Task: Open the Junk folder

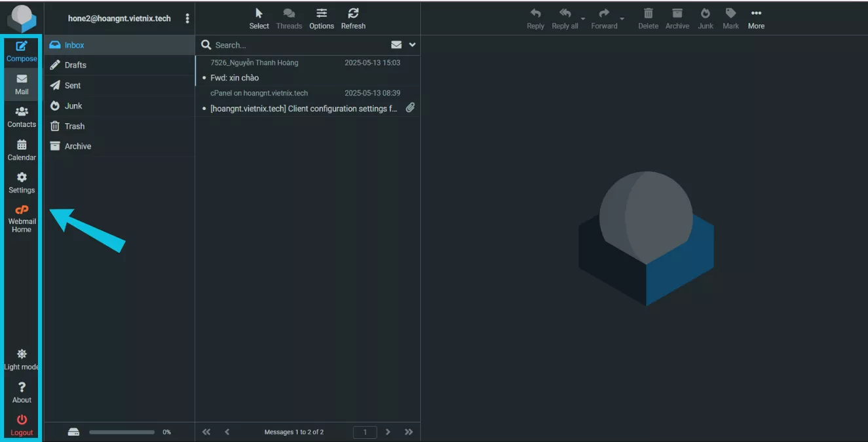Action: [72, 105]
